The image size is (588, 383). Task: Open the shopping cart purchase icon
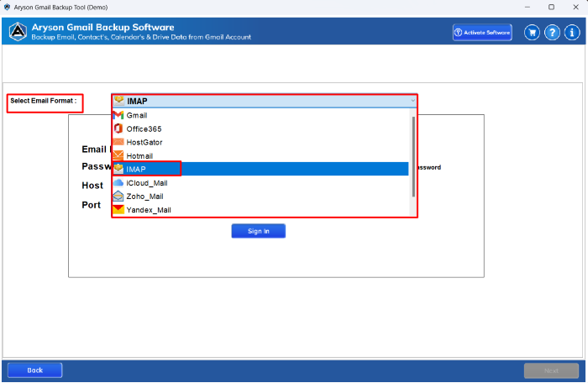[x=532, y=33]
